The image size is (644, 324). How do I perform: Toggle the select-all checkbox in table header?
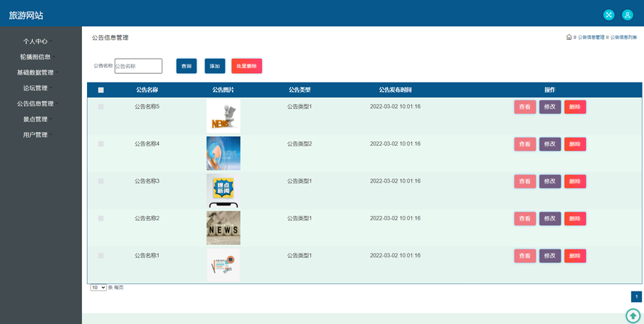click(x=101, y=90)
